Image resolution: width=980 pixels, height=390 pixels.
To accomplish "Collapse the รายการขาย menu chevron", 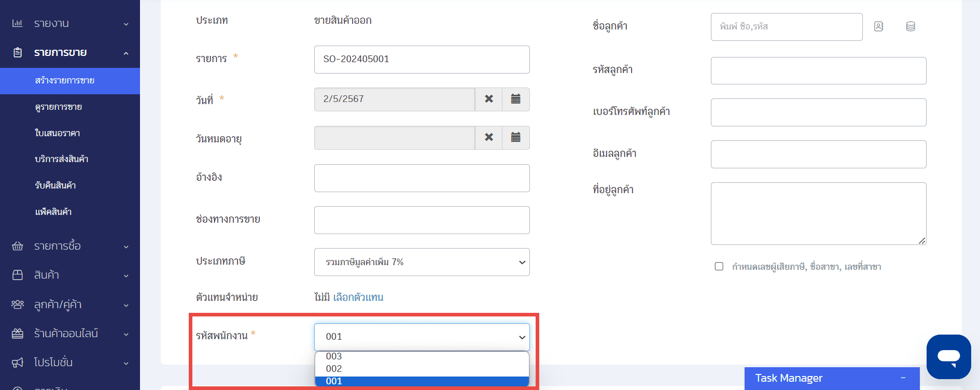I will (126, 53).
